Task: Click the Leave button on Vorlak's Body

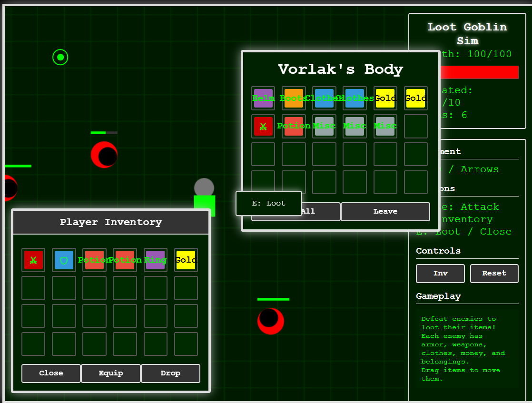Action: pyautogui.click(x=385, y=211)
